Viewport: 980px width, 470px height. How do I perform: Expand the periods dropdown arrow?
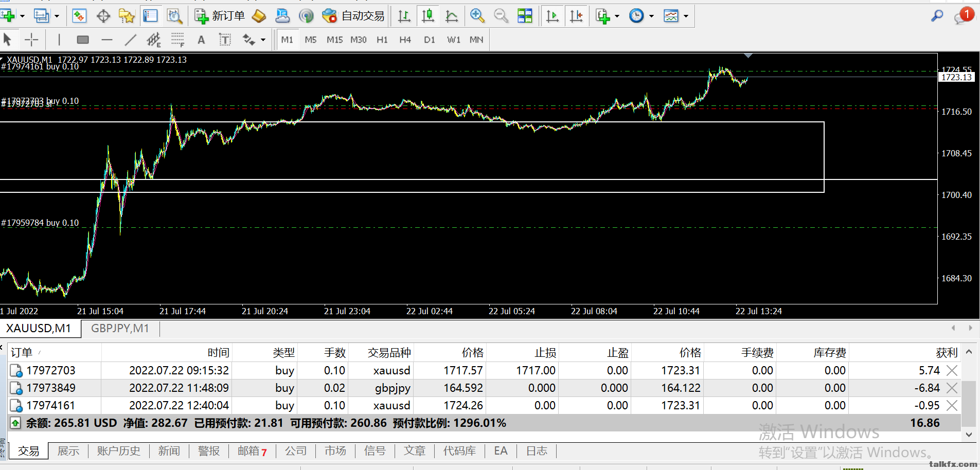coord(651,16)
